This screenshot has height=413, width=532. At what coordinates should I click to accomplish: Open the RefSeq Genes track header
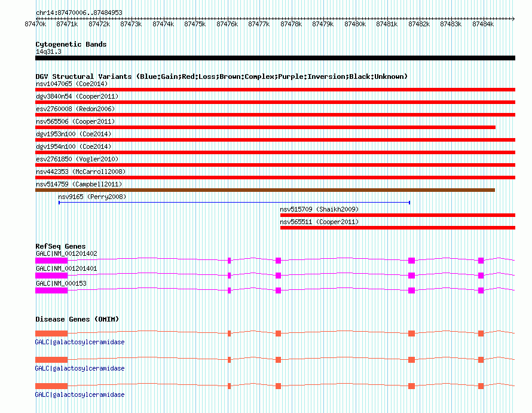pyautogui.click(x=60, y=246)
